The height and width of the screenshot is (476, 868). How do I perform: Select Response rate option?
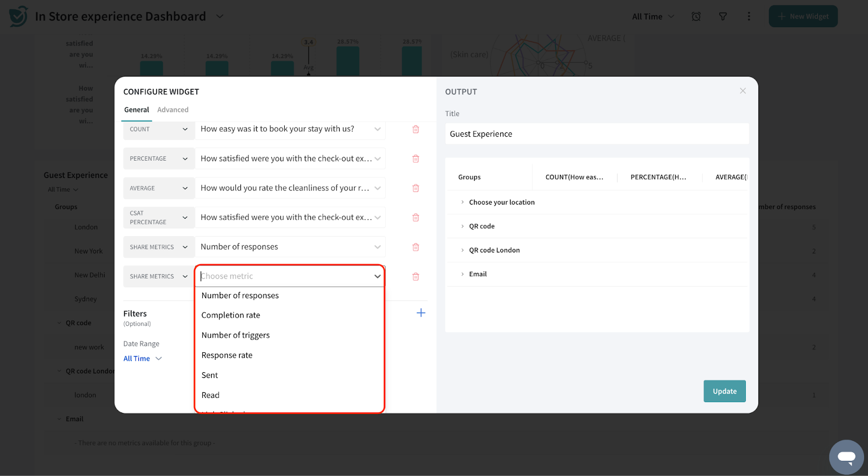point(290,356)
